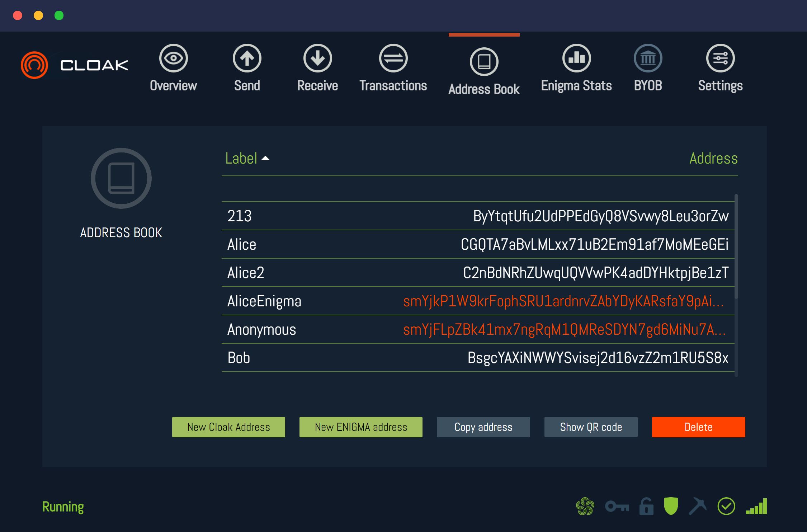
Task: Click the red smYjkP1W9krFoph Enigma address
Action: tap(563, 301)
